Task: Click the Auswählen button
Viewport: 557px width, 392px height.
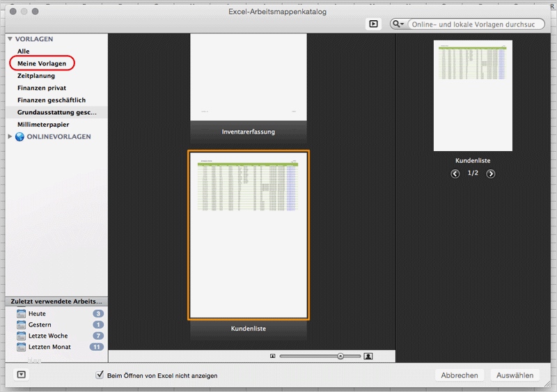Action: (x=515, y=375)
